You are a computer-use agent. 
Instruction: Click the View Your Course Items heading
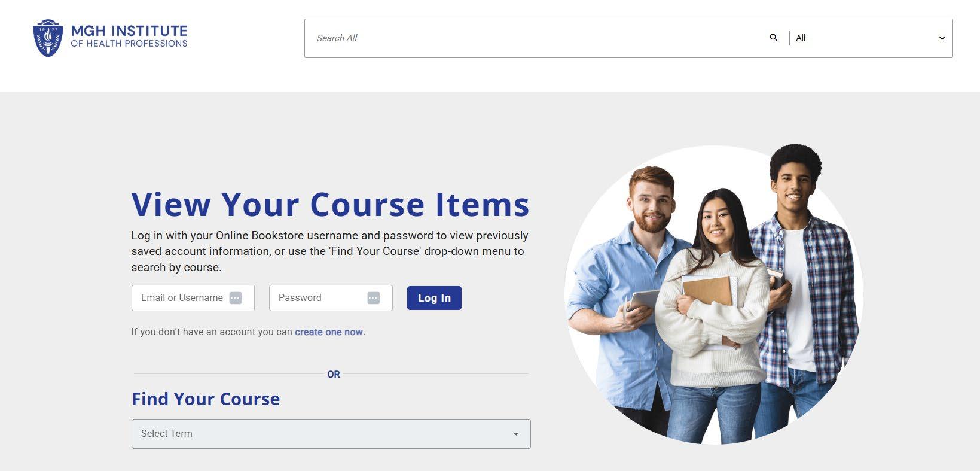tap(330, 204)
